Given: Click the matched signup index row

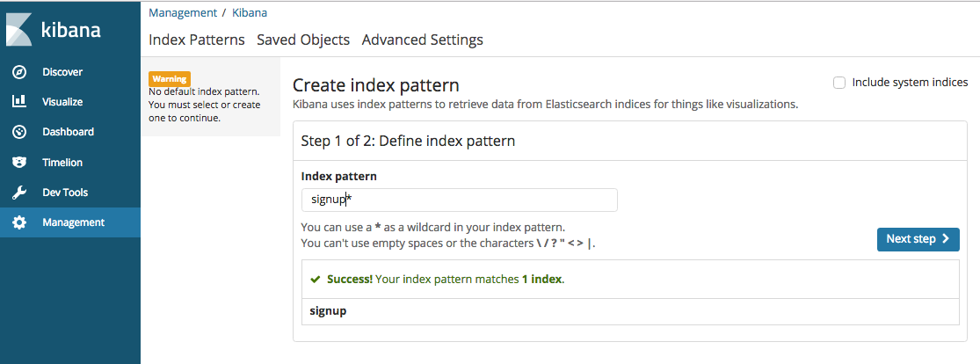Looking at the screenshot, I should (629, 311).
